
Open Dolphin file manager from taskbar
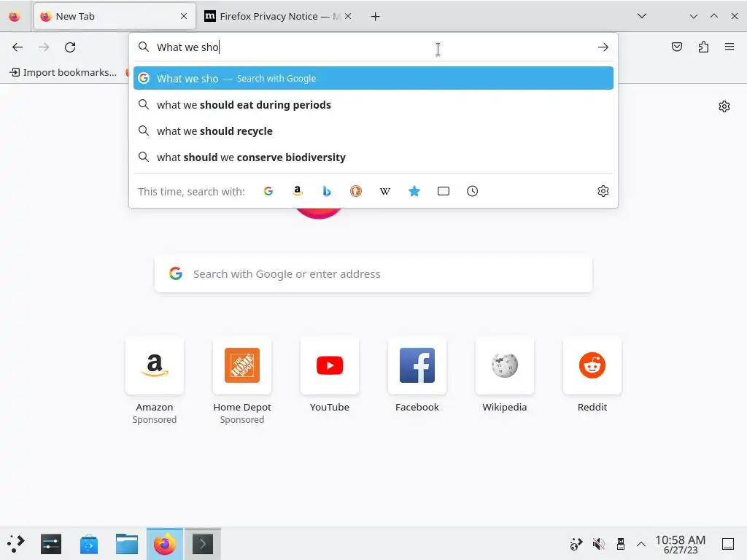[x=127, y=544]
